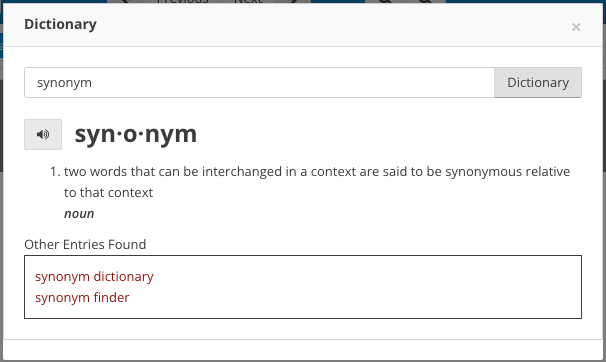
Task: Click the gray Dictionary lookup button
Action: tap(538, 83)
